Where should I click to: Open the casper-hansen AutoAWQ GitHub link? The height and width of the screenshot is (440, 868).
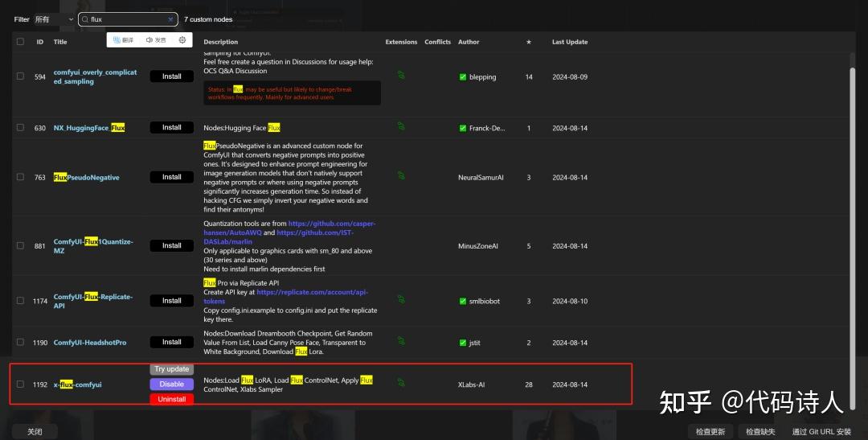pyautogui.click(x=289, y=228)
